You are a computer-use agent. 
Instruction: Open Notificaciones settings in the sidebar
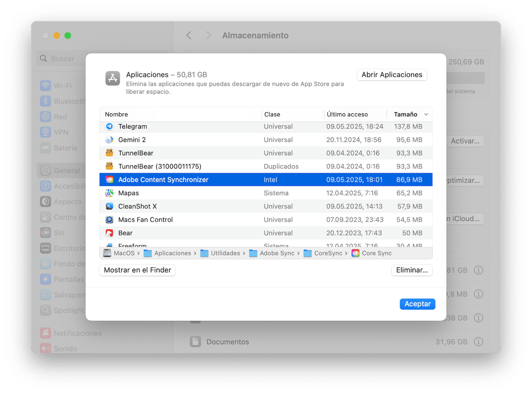tap(70, 333)
